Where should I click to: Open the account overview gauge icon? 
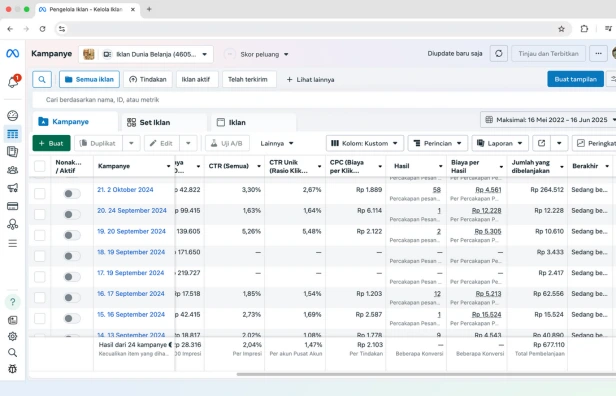(13, 116)
